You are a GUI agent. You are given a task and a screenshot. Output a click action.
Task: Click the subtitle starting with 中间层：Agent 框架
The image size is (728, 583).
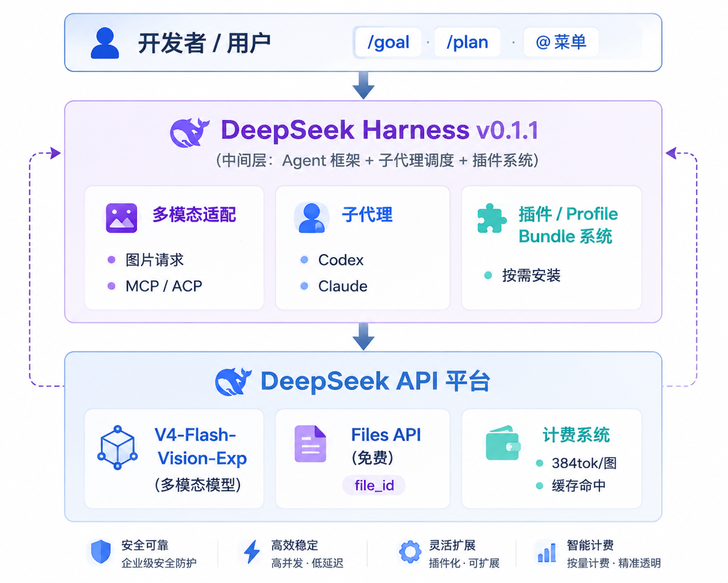point(378,161)
